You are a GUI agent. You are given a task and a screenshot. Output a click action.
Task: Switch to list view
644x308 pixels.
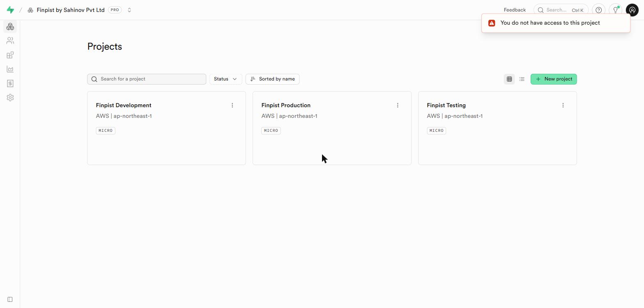click(x=522, y=79)
